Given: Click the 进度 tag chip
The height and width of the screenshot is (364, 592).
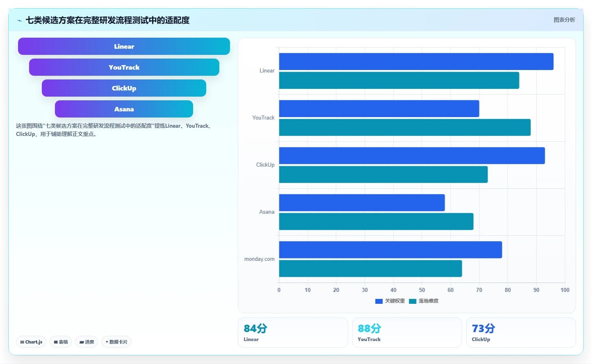Looking at the screenshot, I should [87, 342].
